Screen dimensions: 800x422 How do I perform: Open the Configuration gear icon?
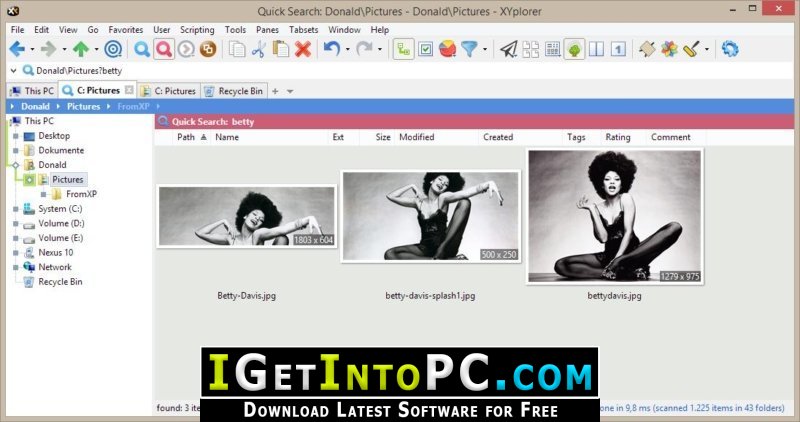pos(730,49)
